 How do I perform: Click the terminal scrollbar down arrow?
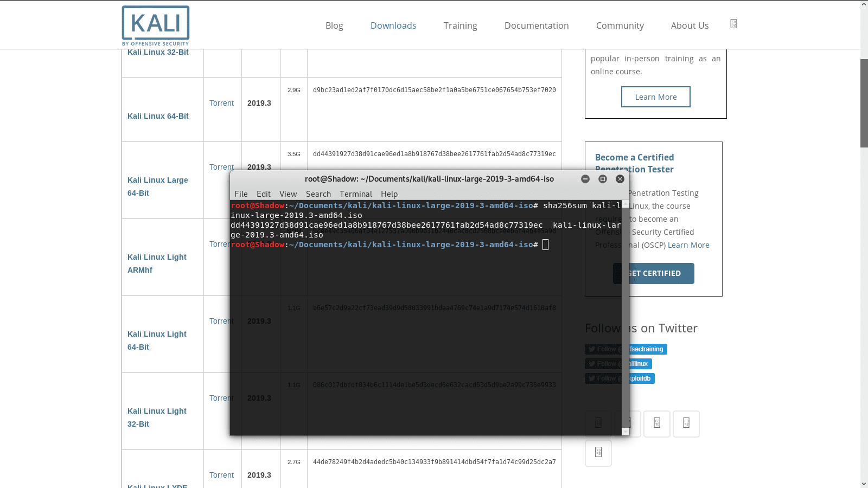(x=626, y=432)
